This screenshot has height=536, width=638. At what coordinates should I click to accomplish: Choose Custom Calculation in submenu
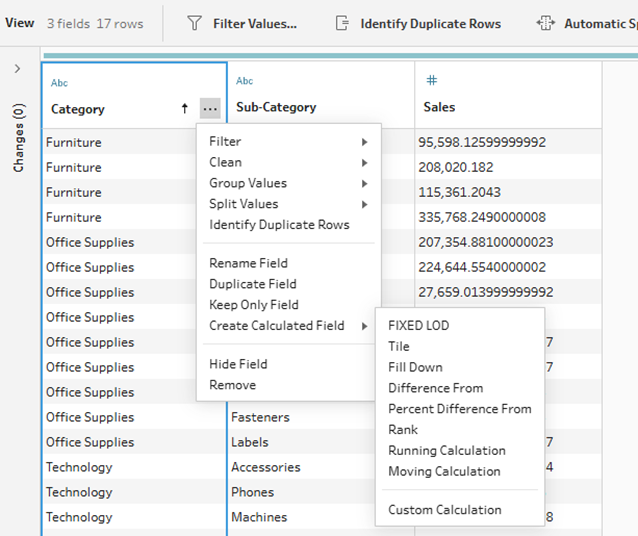click(x=444, y=510)
